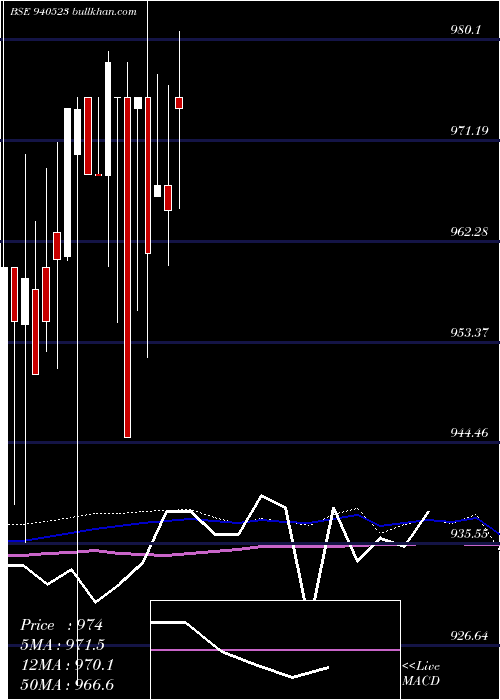This screenshot has height=700, width=500.
Task: Click the 50MA : 966.6 readout
Action: pyautogui.click(x=67, y=684)
